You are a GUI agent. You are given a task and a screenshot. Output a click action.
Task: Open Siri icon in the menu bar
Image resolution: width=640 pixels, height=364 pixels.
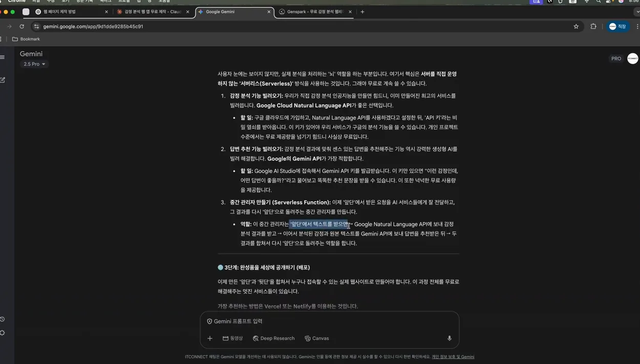pyautogui.click(x=621, y=2)
